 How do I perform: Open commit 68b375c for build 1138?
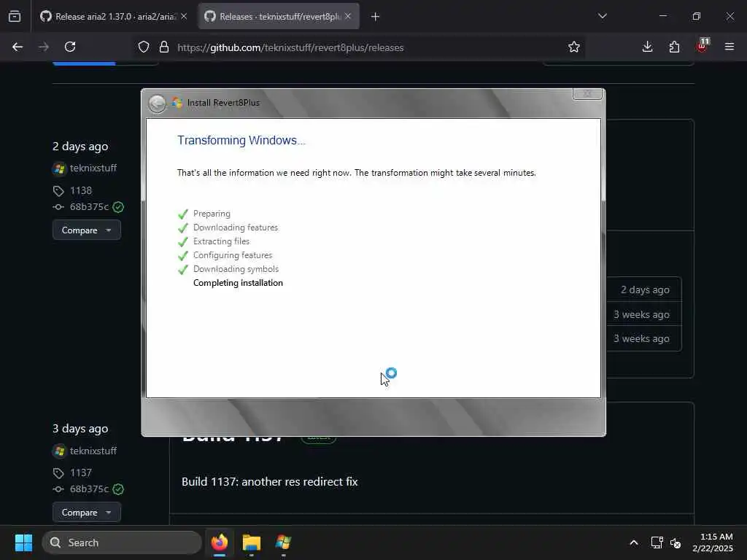click(x=89, y=207)
